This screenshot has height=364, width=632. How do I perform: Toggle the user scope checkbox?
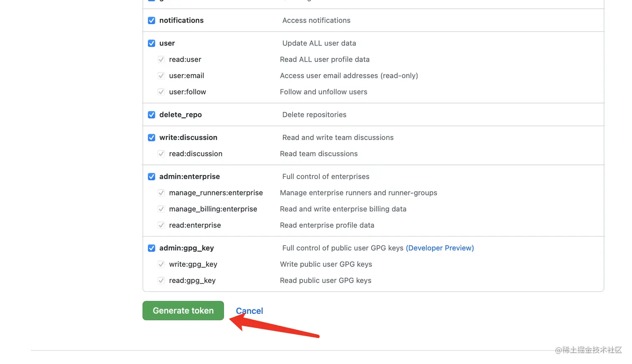[x=152, y=43]
